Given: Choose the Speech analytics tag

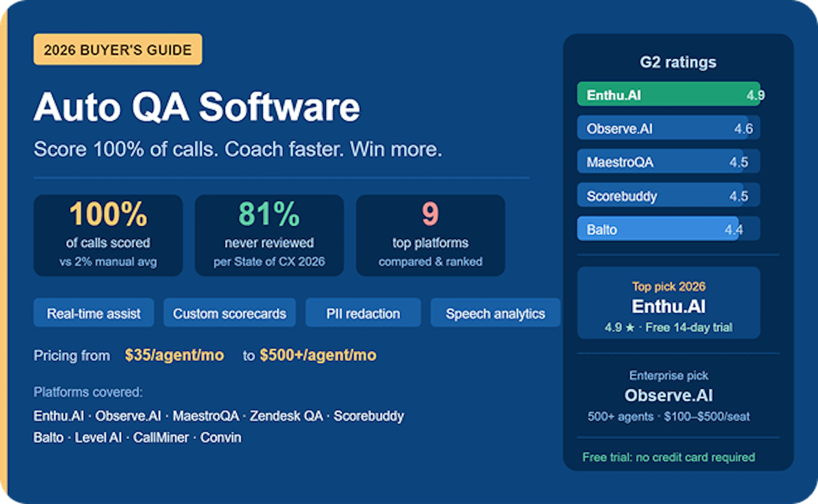Looking at the screenshot, I should (495, 313).
